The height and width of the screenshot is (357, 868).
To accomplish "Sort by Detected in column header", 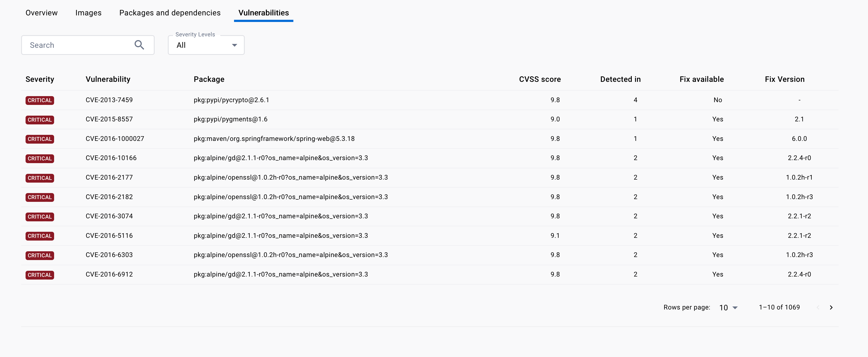I will click(620, 79).
